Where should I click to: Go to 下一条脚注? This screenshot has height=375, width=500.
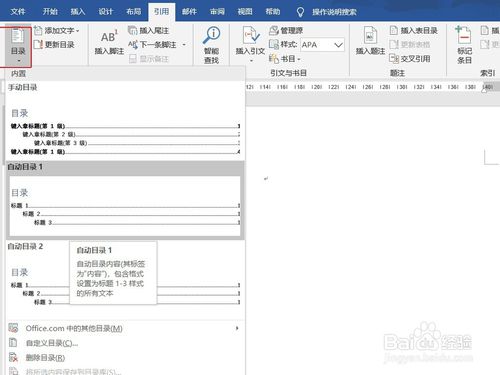152,45
